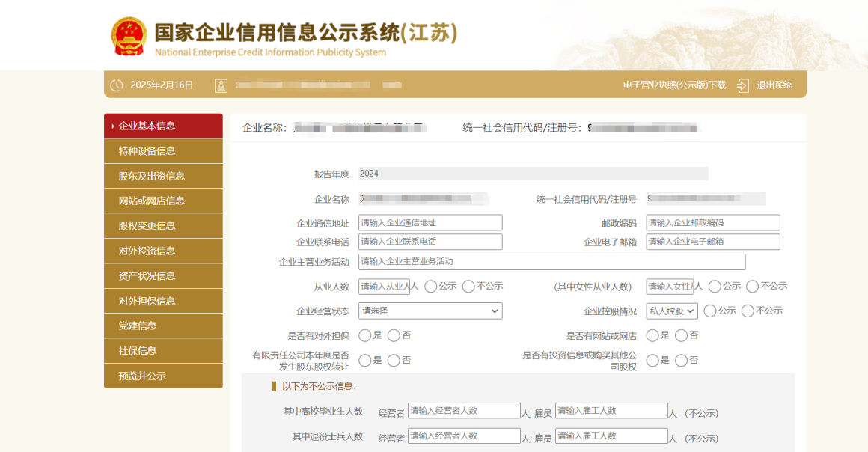
Task: Select 公示 for 从业人数
Action: [431, 287]
